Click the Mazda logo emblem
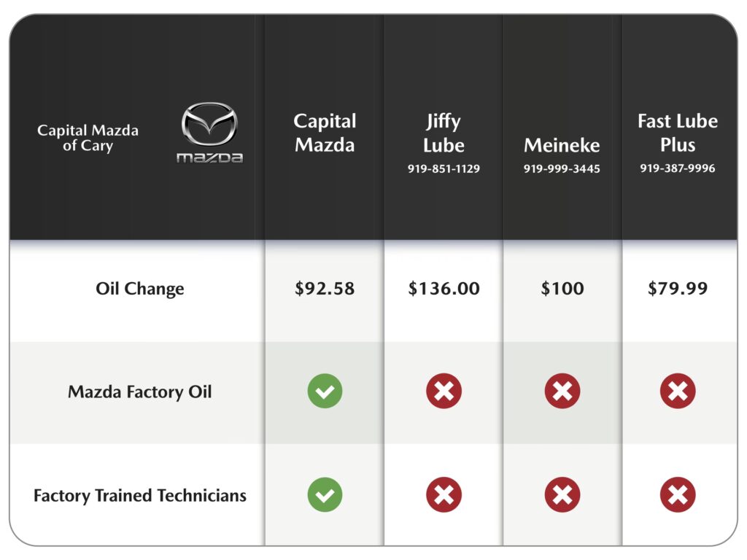 210,125
